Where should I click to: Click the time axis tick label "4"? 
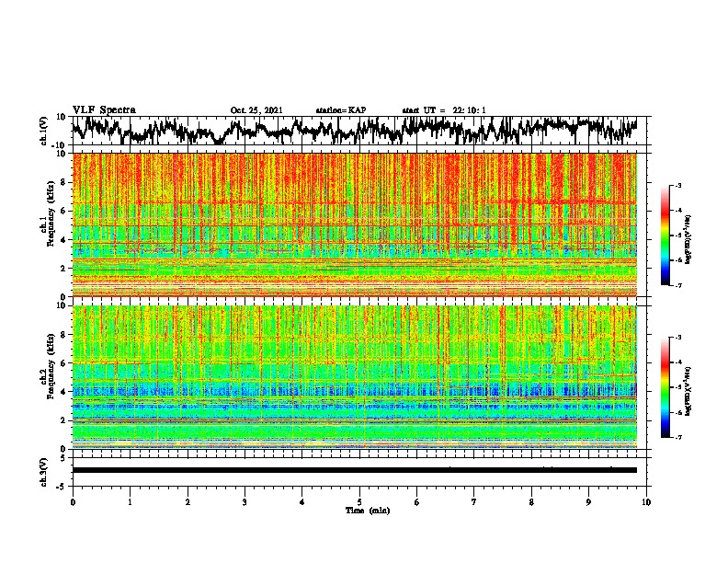(302, 502)
